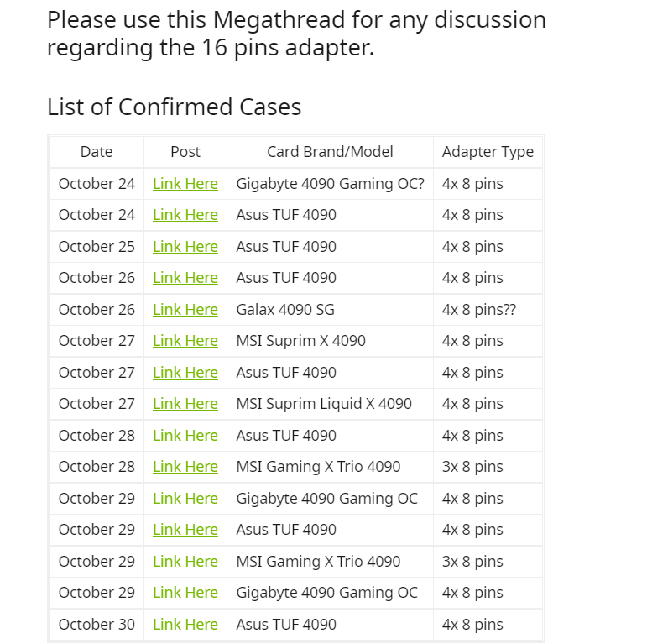The width and height of the screenshot is (647, 644).
Task: Click the October 28 Asus TUF 4090 link
Action: 185,436
